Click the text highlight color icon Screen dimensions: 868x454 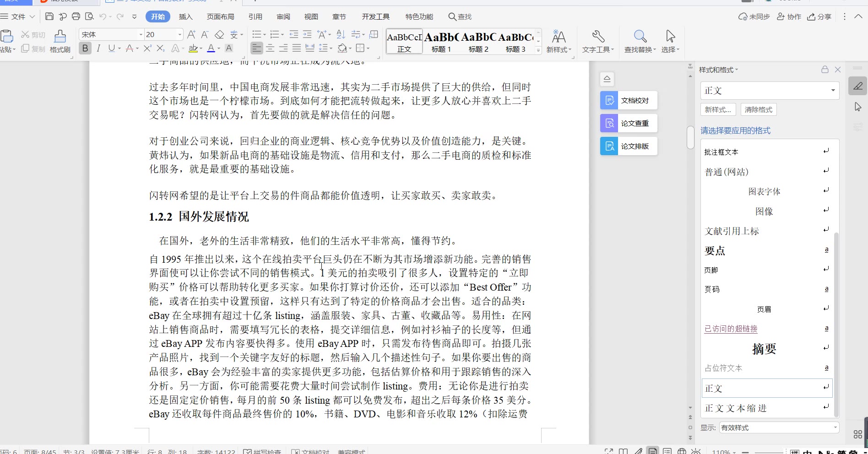pyautogui.click(x=193, y=49)
